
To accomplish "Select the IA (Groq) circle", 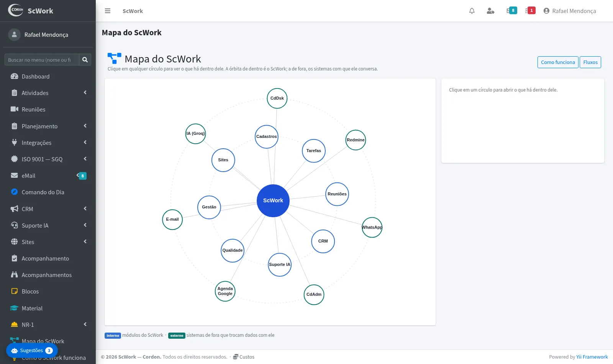I will [x=196, y=134].
